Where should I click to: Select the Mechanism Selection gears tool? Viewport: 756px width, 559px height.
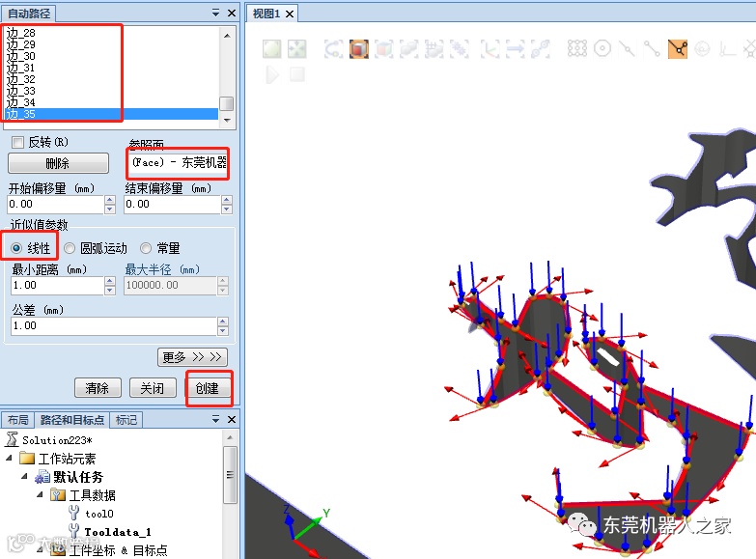click(459, 48)
